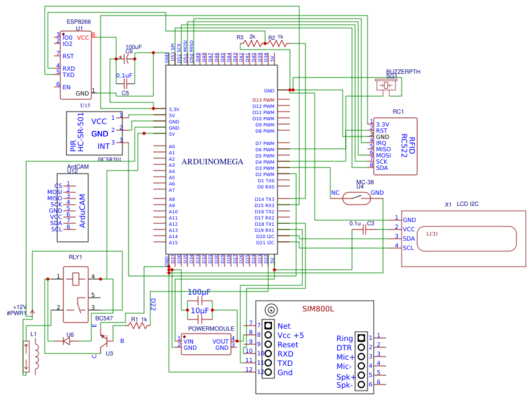Click the SIM800L antenna connector circle
532x400 pixels.
click(271, 310)
